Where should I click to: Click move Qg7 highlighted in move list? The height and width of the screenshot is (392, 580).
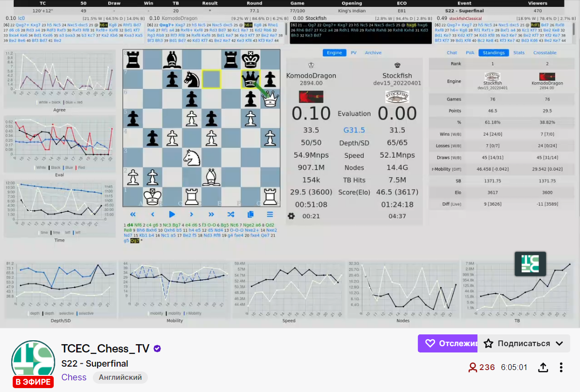tap(135, 240)
